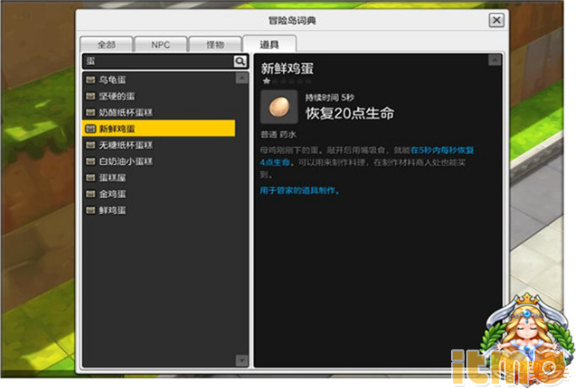The image size is (576, 389).
Task: Select 白奶油小蛋糕 in the result list
Action: click(x=159, y=161)
